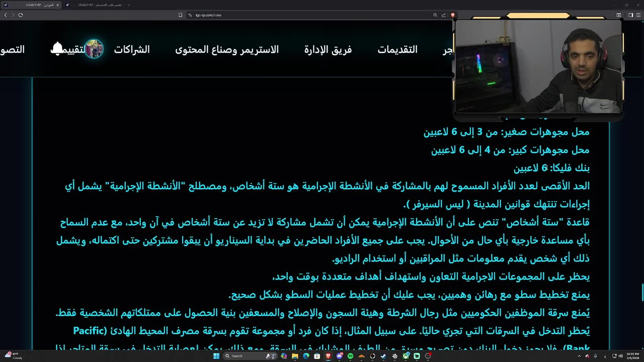Click the line 'محل مجوهرات صغير: من 3 إلى 6 لاعبين'

(506, 132)
